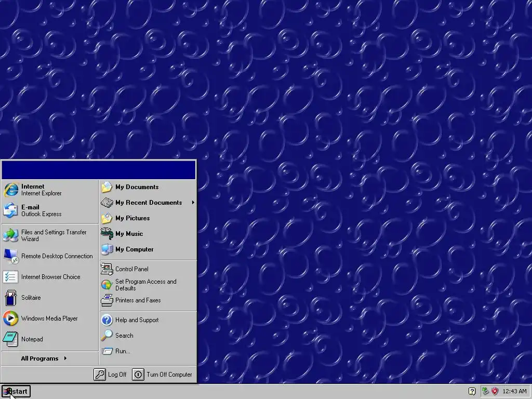532x399 pixels.
Task: Click the Internet Browser Choice icon
Action: (x=10, y=277)
